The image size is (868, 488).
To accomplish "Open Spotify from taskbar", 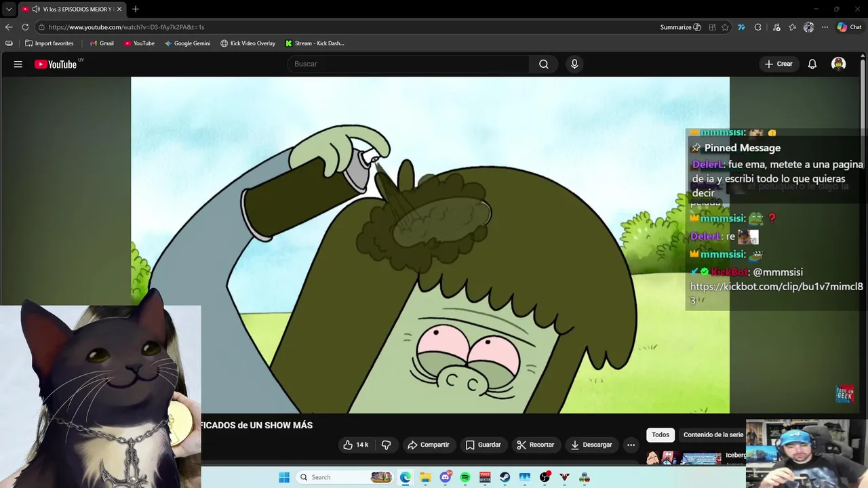I will point(465,477).
